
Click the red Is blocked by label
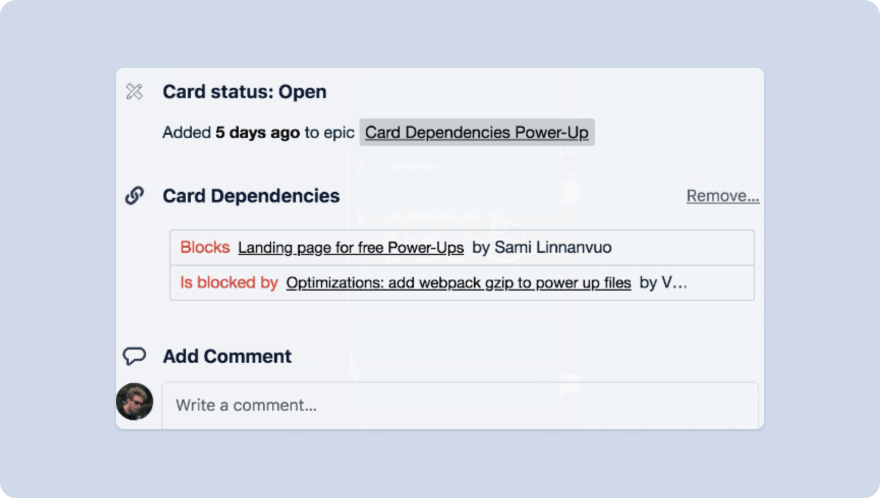coord(229,283)
